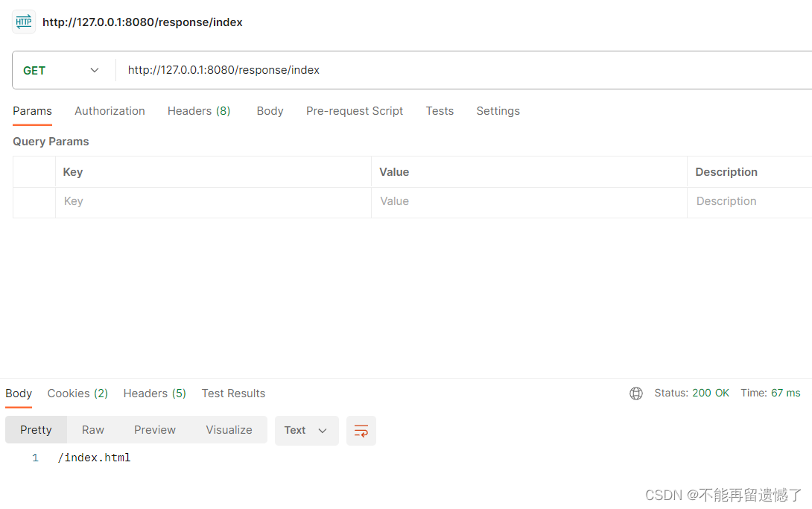This screenshot has width=812, height=509.
Task: Switch response view to Preview
Action: tap(155, 430)
